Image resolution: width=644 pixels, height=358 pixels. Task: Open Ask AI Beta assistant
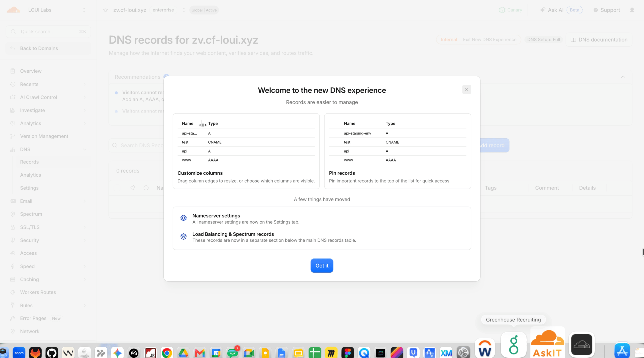tap(561, 10)
